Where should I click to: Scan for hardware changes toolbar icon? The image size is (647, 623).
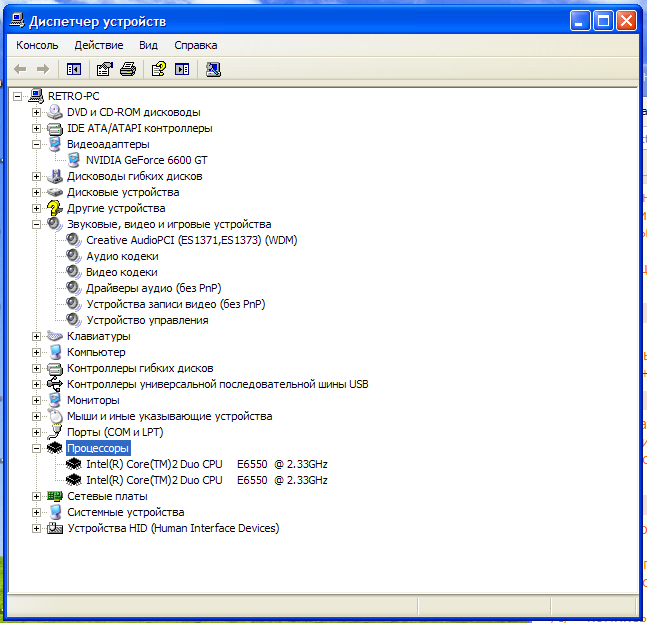[x=213, y=69]
